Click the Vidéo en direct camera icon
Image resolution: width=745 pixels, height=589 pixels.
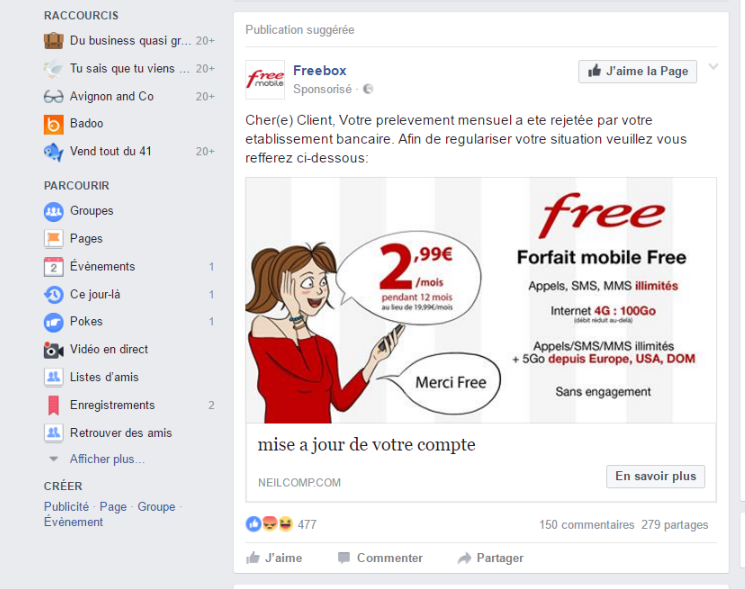click(54, 350)
